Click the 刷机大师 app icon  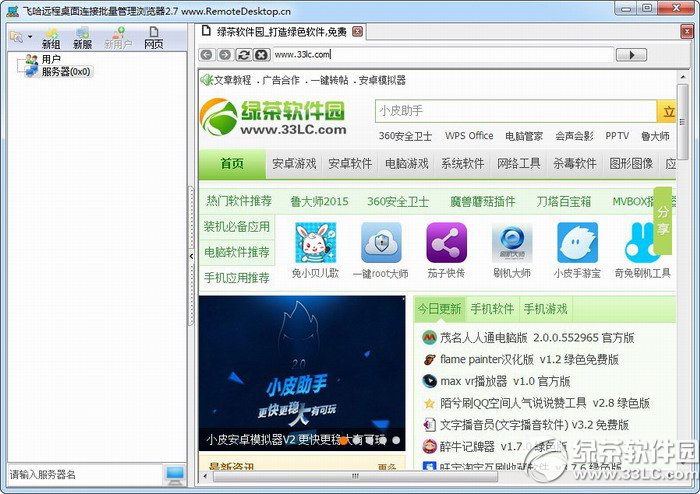point(512,243)
